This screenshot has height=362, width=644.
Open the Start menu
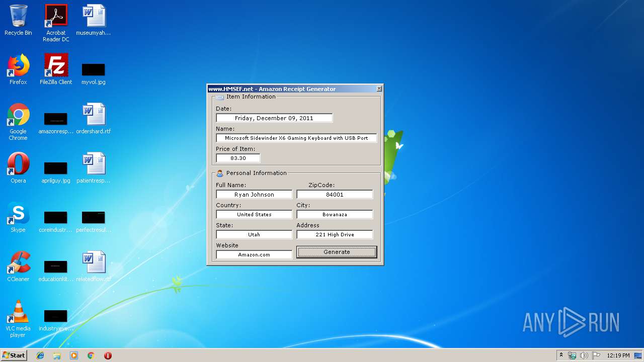pos(14,355)
